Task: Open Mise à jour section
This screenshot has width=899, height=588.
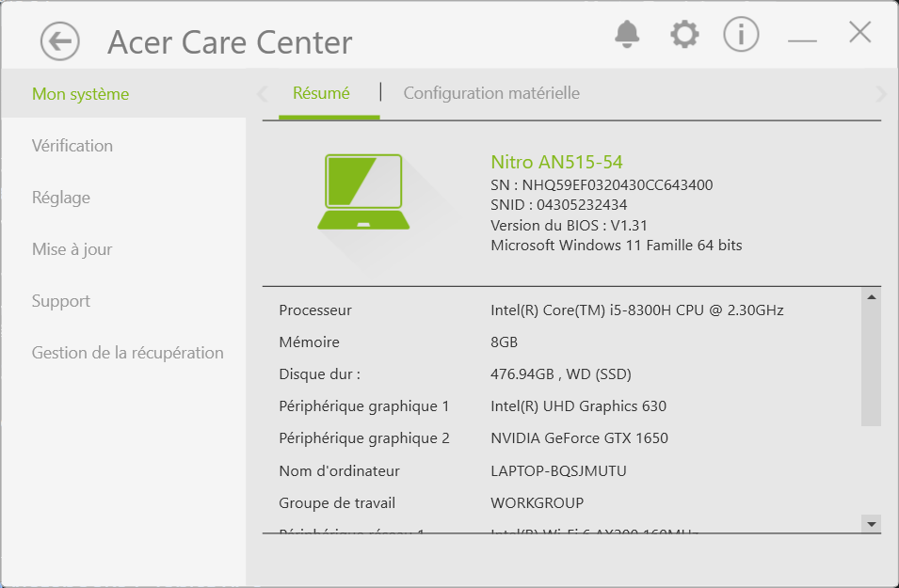Action: pos(72,249)
